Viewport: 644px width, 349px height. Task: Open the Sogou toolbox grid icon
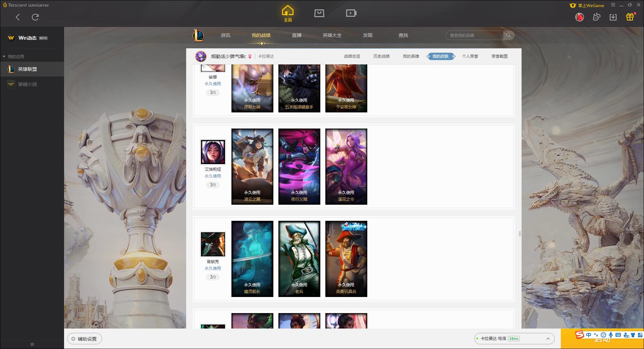pos(640,335)
